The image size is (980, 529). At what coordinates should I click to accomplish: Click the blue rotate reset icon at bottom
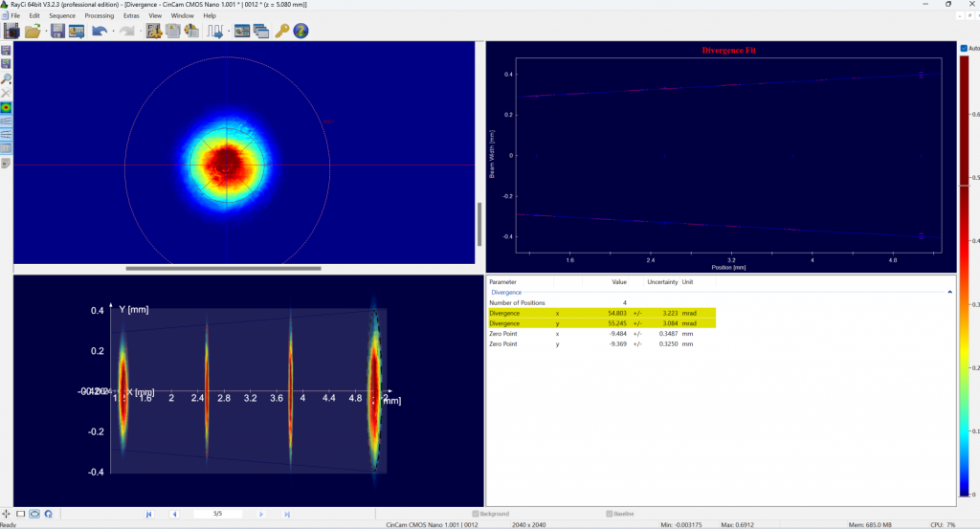pyautogui.click(x=48, y=514)
